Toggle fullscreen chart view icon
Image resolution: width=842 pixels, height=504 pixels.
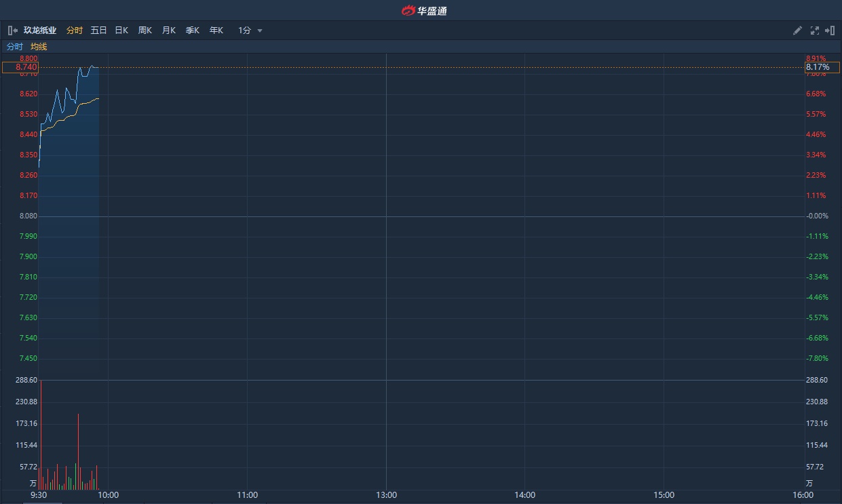pos(814,31)
